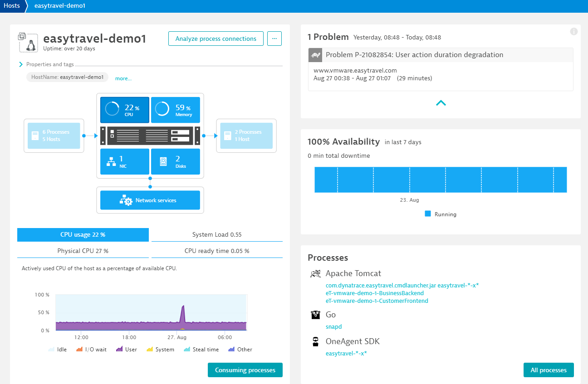The width and height of the screenshot is (588, 384).
Task: Open eT-vmware-demo-1-BusinessBackend process link
Action: [375, 293]
